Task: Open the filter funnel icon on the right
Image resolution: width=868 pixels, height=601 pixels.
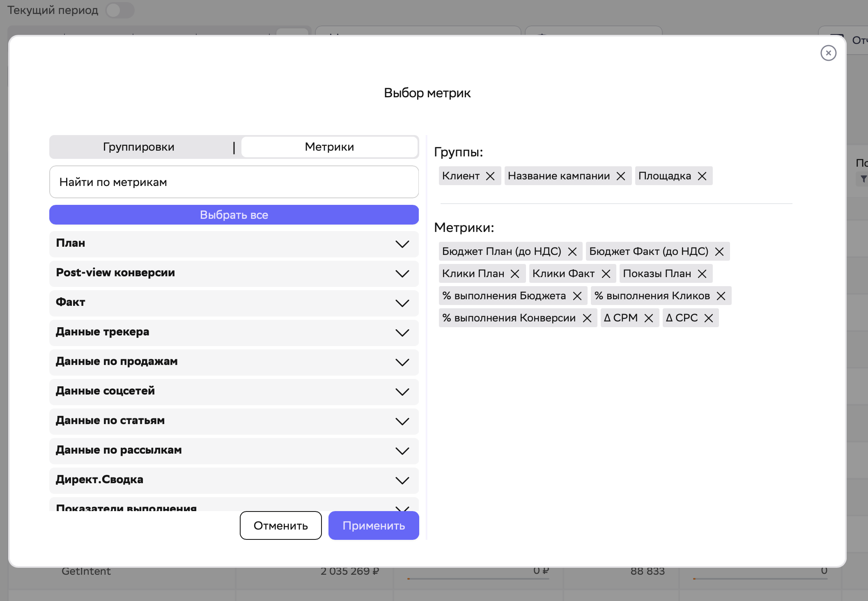Action: pyautogui.click(x=863, y=179)
